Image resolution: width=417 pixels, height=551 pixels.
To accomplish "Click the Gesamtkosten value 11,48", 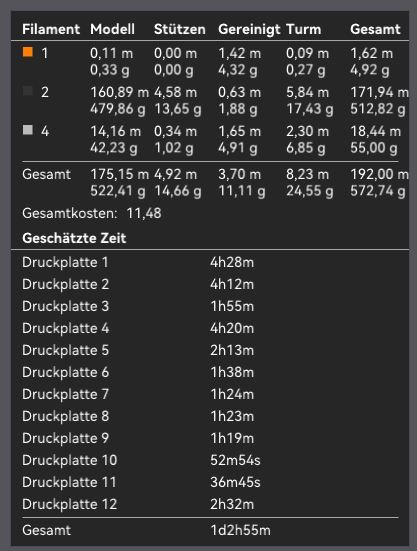I will (144, 213).
